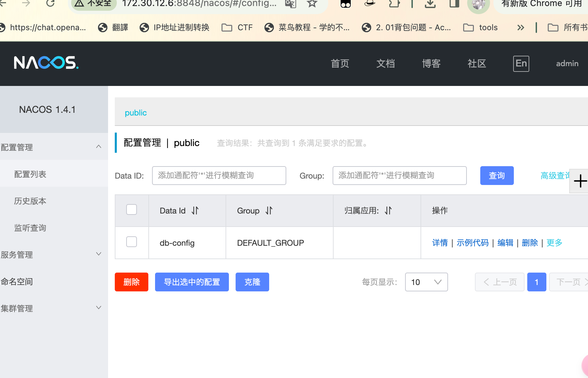Click 删除 link in db-config row
The image size is (588, 378).
(x=530, y=243)
